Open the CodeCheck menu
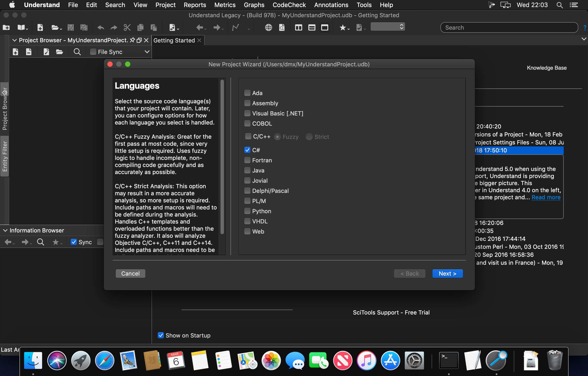 (x=289, y=5)
